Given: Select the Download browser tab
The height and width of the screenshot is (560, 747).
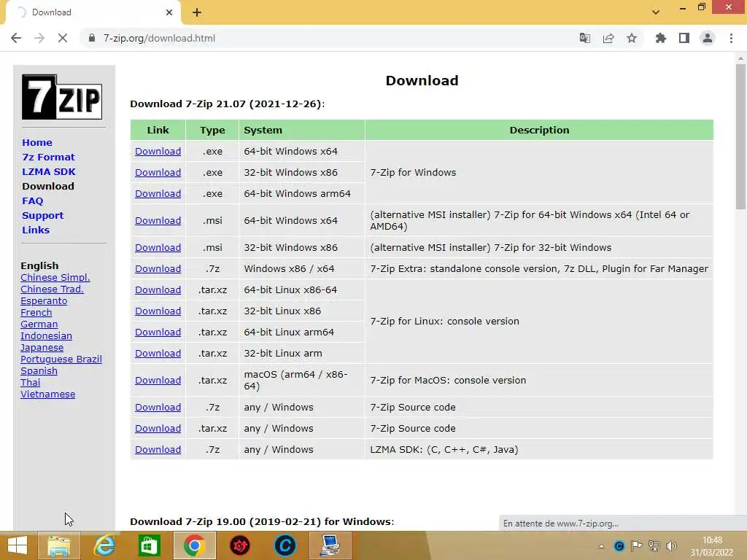Looking at the screenshot, I should pos(93,12).
